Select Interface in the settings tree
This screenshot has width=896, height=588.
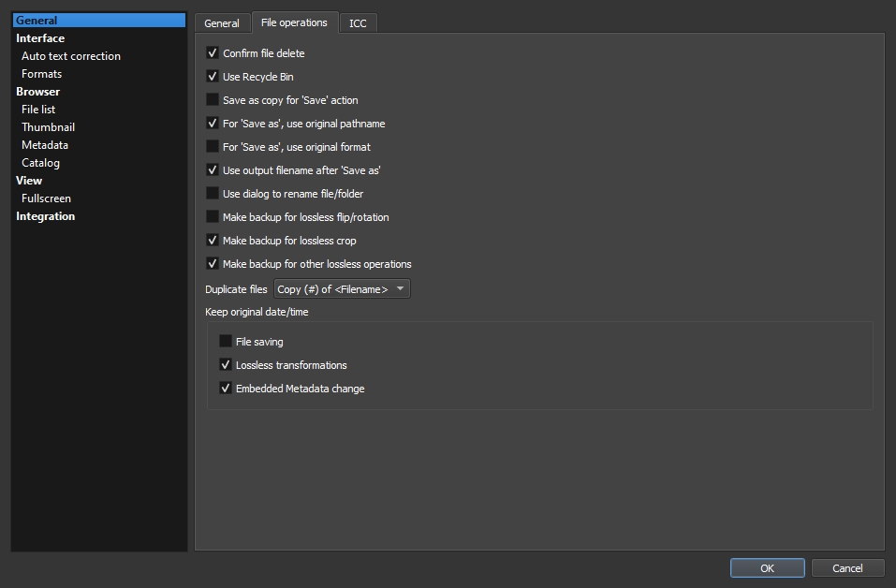[x=40, y=38]
